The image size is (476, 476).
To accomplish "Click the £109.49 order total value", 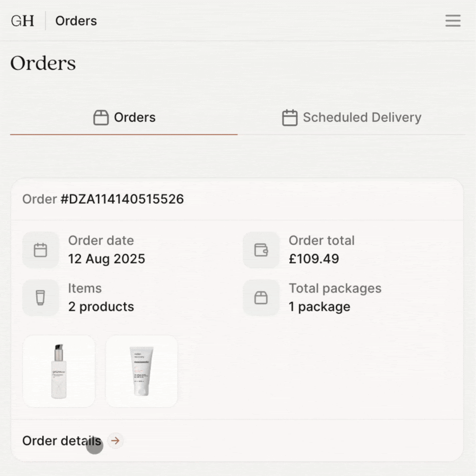I will coord(314,259).
